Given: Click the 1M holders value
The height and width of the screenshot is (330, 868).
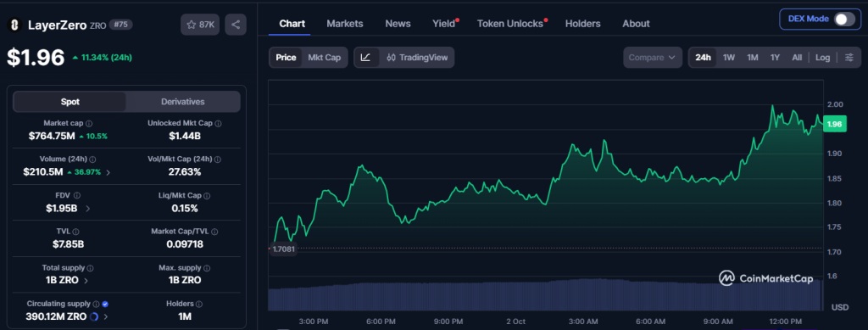Looking at the screenshot, I should click(185, 316).
